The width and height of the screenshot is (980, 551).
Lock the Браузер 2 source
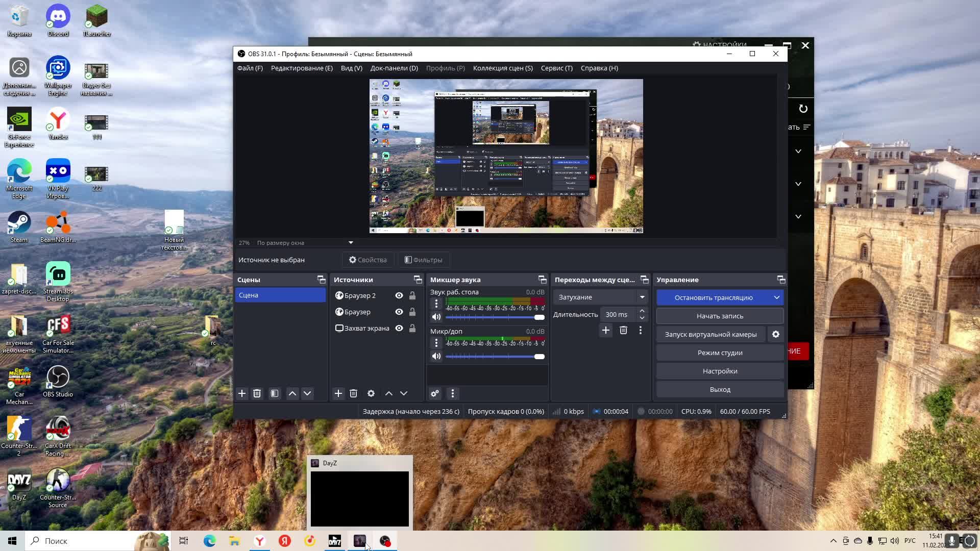412,295
